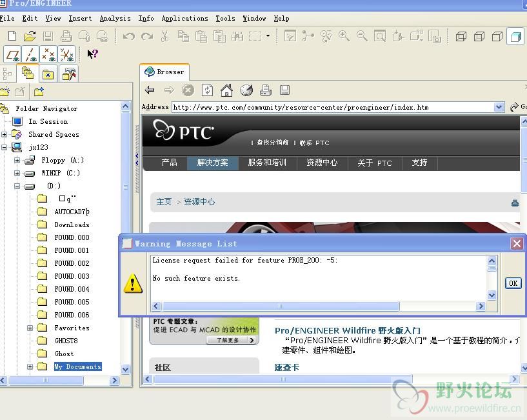
Task: Click browser Print icon
Action: click(x=266, y=90)
